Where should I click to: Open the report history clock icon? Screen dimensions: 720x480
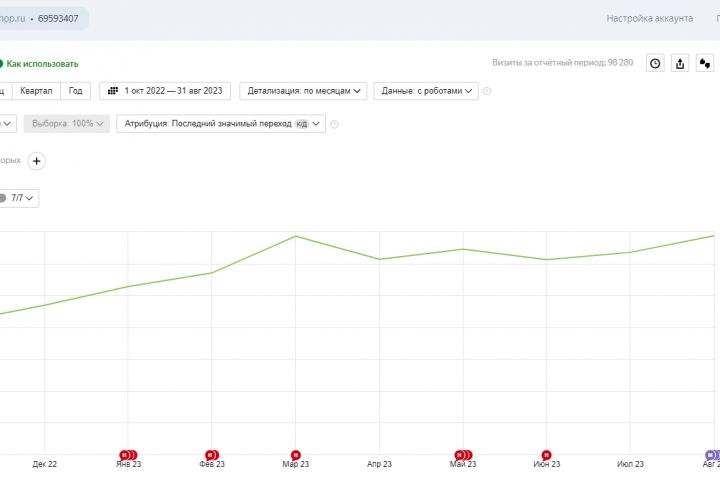tap(655, 63)
